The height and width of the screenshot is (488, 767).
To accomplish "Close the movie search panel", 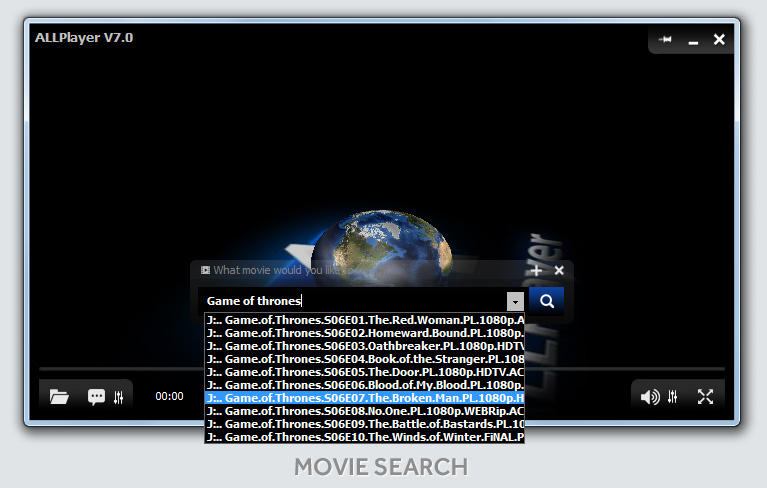I will [x=559, y=270].
